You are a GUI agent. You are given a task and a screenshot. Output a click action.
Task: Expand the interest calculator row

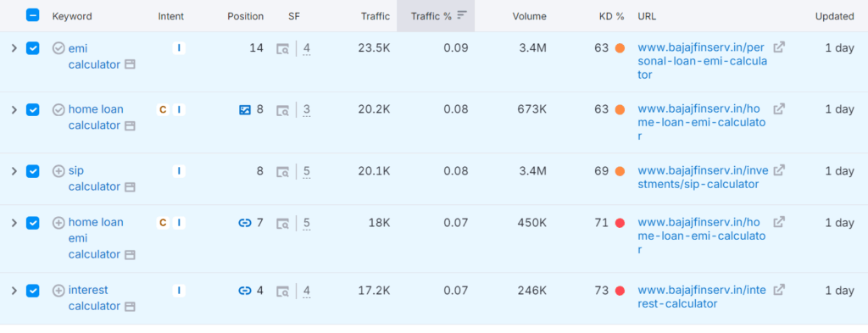coord(14,291)
